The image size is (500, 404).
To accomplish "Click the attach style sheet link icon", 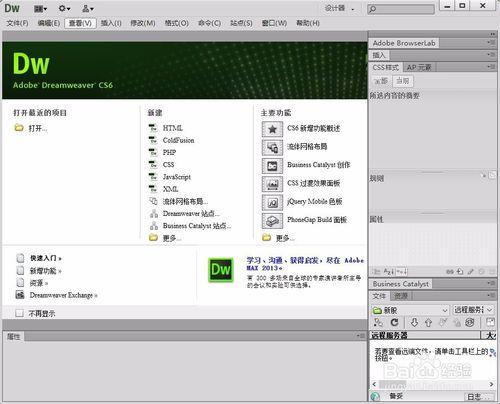I will click(x=451, y=272).
